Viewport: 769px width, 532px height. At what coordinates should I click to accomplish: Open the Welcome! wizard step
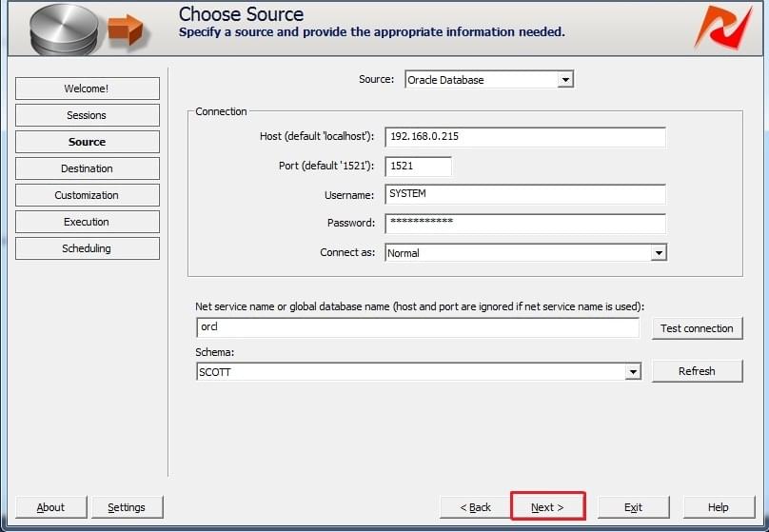(88, 89)
